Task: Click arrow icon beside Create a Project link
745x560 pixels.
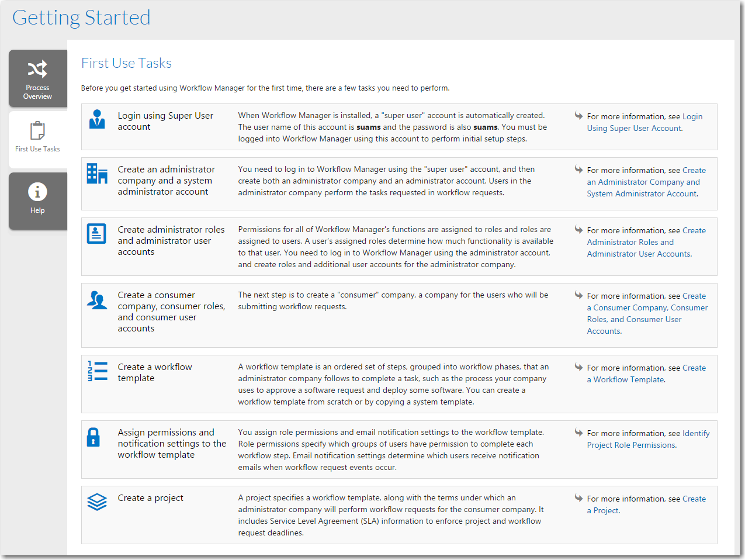Action: pyautogui.click(x=578, y=497)
